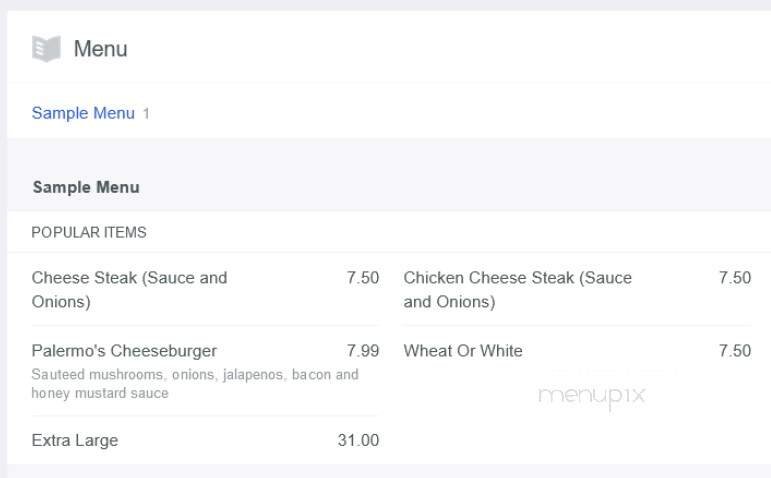Select Palermo's Cheeseburger item name

coord(124,351)
